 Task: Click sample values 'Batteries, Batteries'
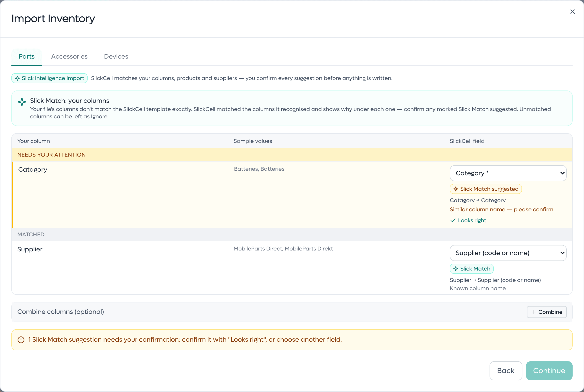[259, 169]
